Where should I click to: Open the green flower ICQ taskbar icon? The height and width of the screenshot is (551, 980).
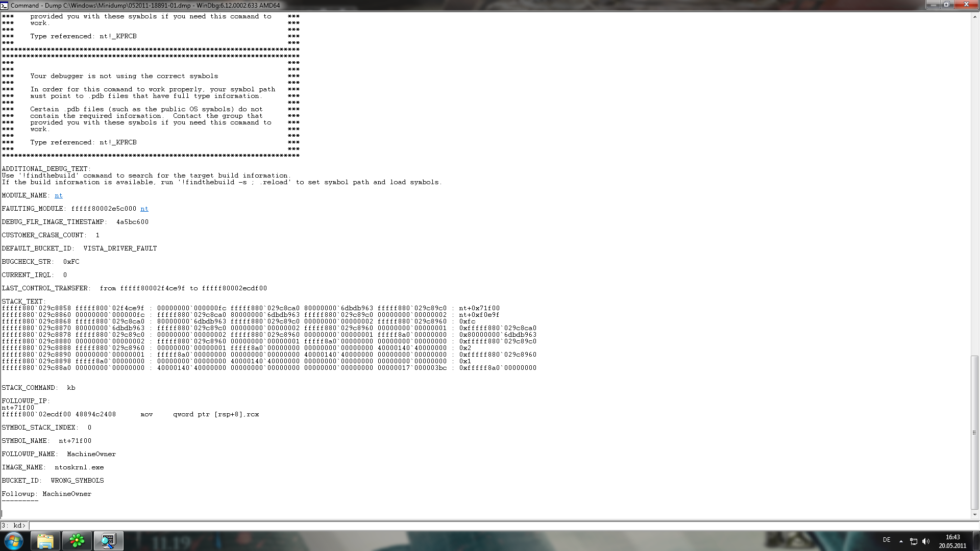(x=77, y=541)
